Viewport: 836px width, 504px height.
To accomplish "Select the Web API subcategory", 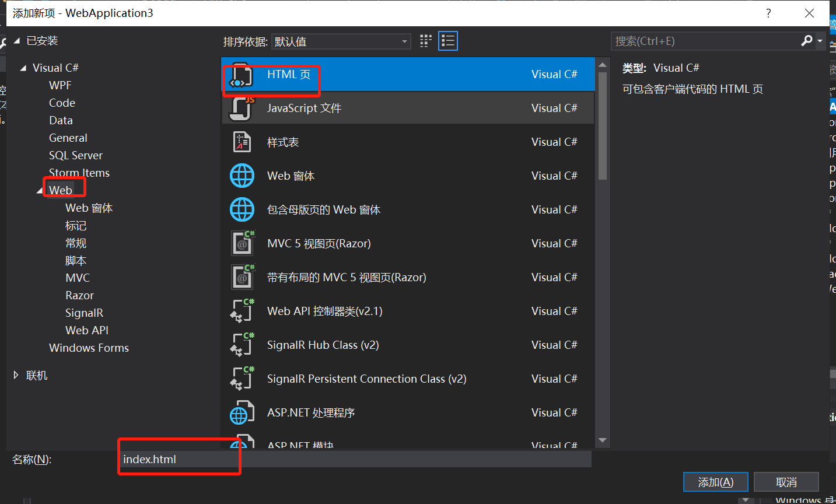I will (87, 330).
